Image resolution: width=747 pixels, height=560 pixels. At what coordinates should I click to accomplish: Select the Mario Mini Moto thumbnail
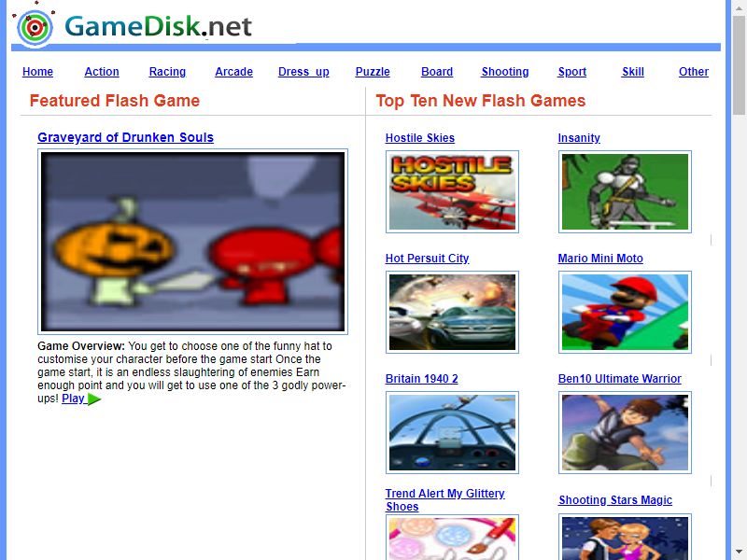625,313
